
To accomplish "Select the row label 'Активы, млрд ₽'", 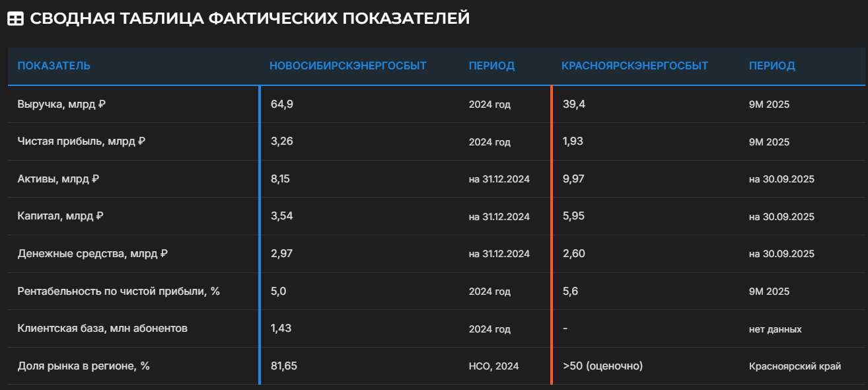I will [x=58, y=178].
